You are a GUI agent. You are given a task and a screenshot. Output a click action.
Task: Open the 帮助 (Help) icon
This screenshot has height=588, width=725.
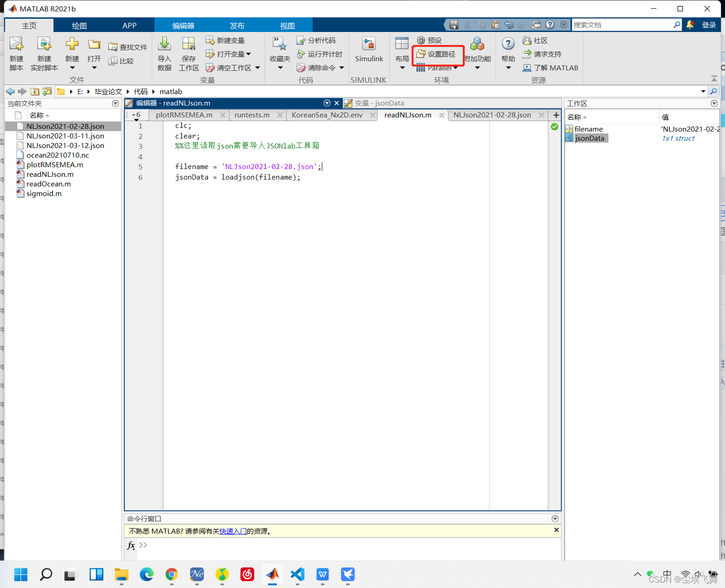coord(508,44)
